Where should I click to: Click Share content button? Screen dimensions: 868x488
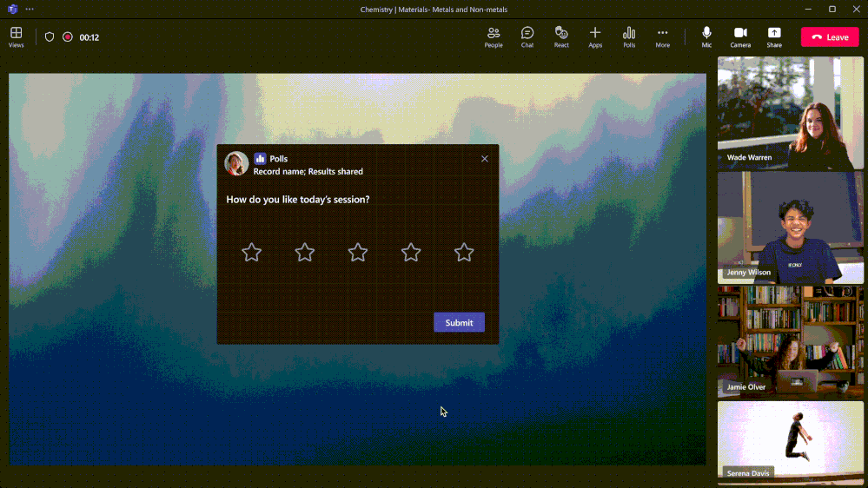pos(774,37)
